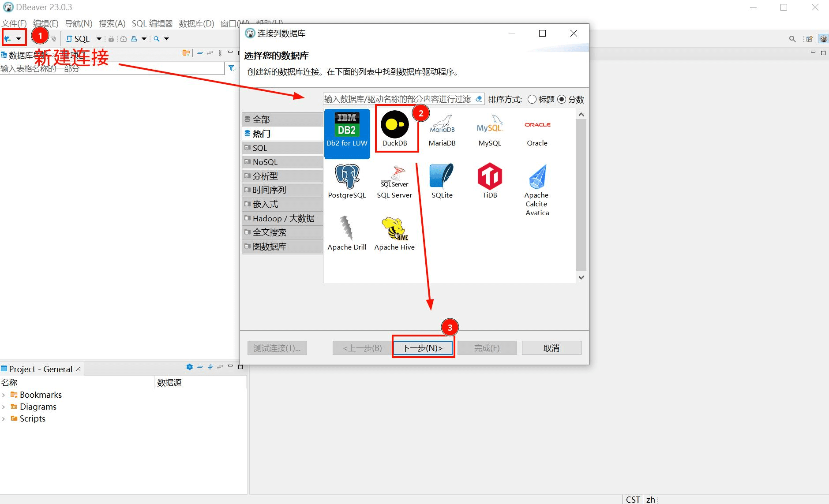Expand the Bookmarks folder in project tree
The height and width of the screenshot is (504, 829).
tap(4, 395)
